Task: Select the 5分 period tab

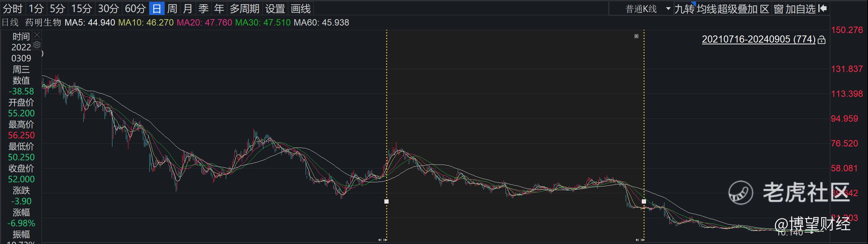Action: [x=57, y=9]
